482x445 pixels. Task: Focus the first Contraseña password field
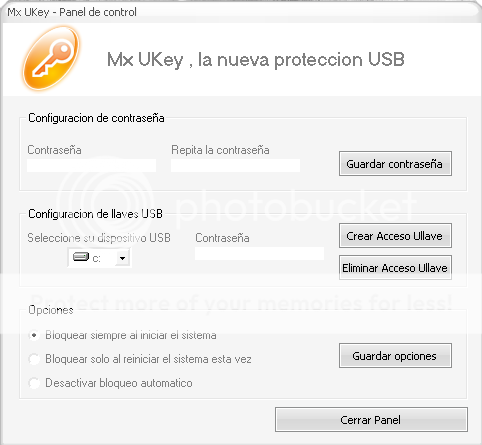(x=91, y=165)
